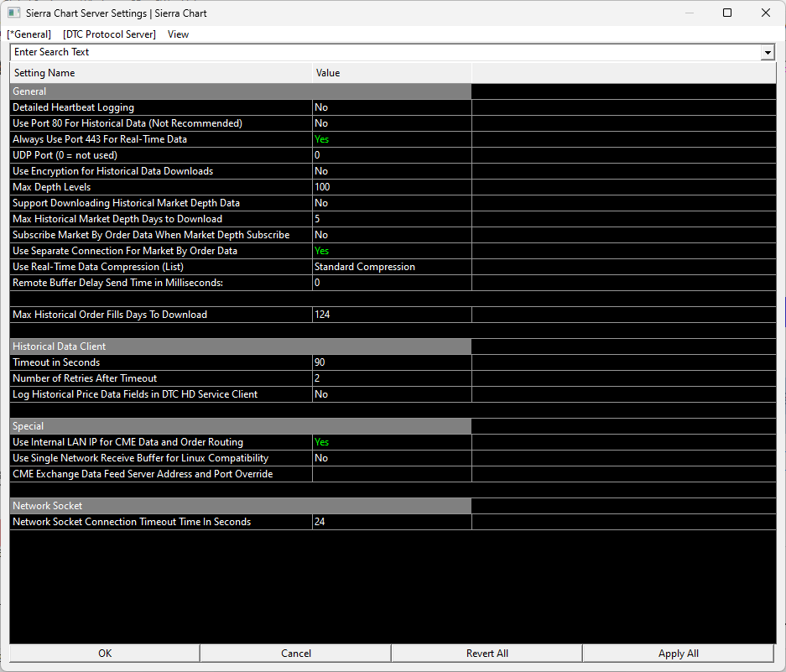Screen dimensions: 786x672
Task: Select the Historical Data Client section header
Action: pyautogui.click(x=241, y=346)
